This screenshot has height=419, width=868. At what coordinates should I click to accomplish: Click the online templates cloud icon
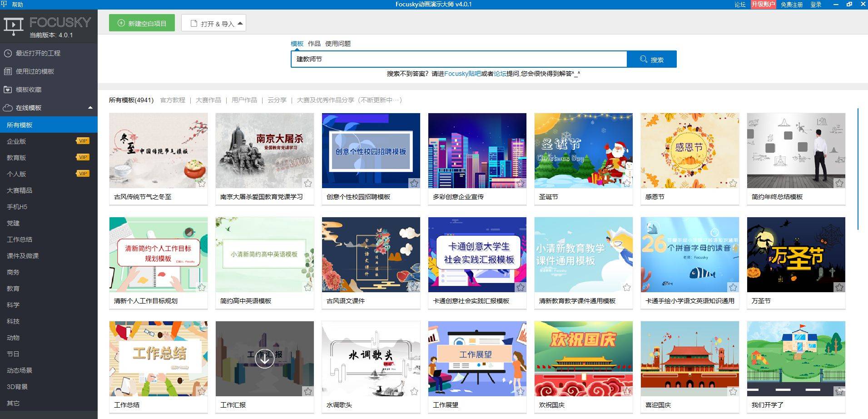(8, 108)
